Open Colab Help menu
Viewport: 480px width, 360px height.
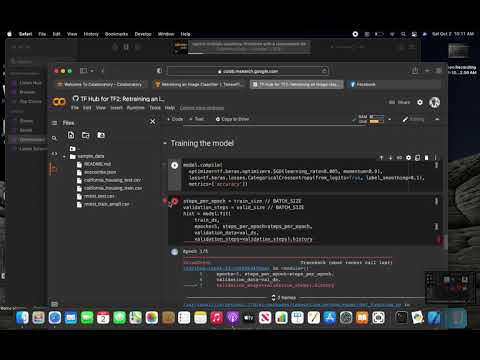(x=170, y=108)
